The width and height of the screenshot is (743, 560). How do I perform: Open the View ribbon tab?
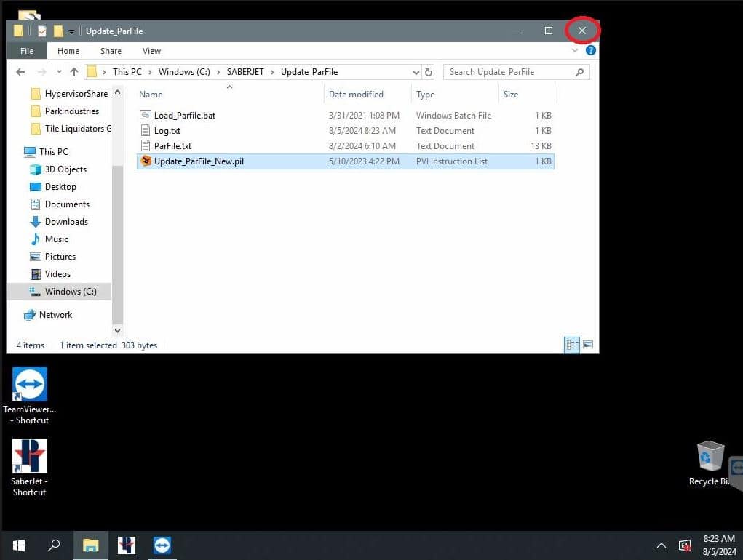(151, 51)
